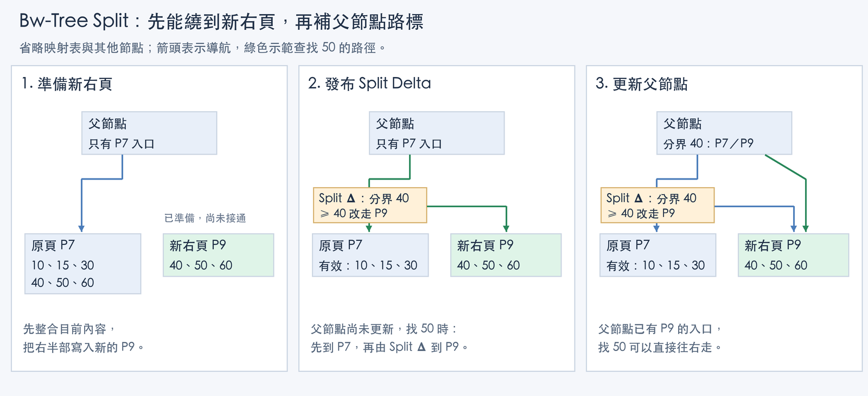Click the caption 先整合目前內容 in step 1
The image size is (868, 396).
[69, 329]
